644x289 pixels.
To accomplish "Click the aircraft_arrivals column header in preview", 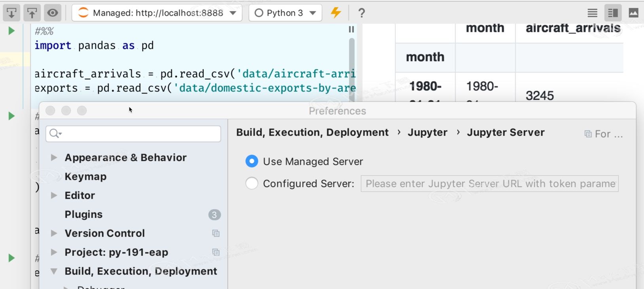I will 573,28.
